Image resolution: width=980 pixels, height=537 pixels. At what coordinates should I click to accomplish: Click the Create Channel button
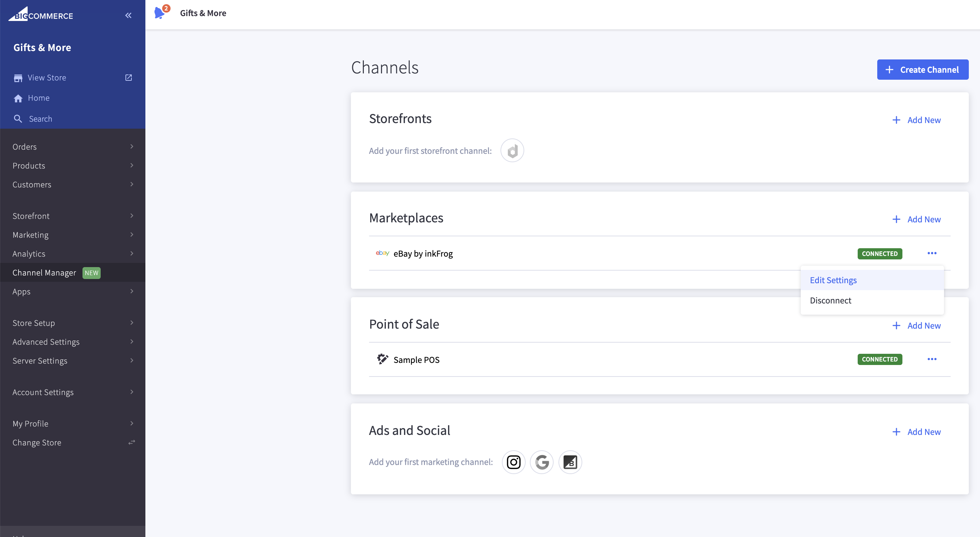(923, 69)
